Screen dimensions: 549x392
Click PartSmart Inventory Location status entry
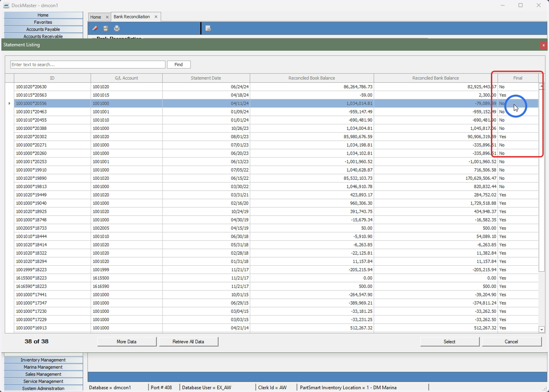348,388
